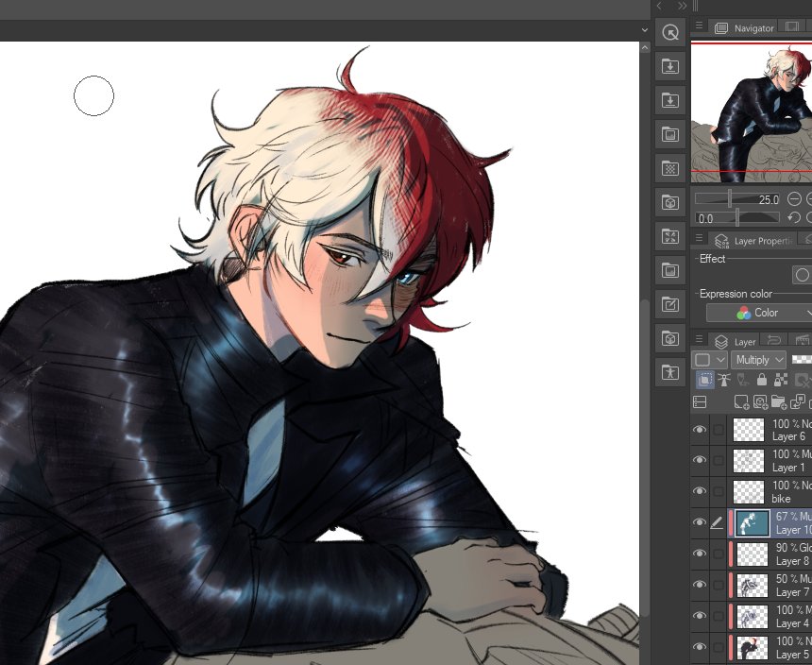Screen dimensions: 812x665
Task: Click the canvas vertical scrollbar
Action: click(x=644, y=458)
